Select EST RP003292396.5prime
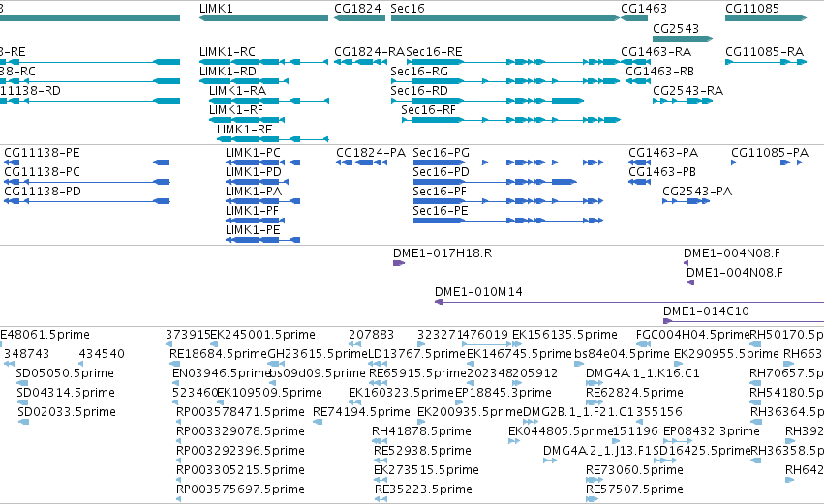 coord(178,460)
